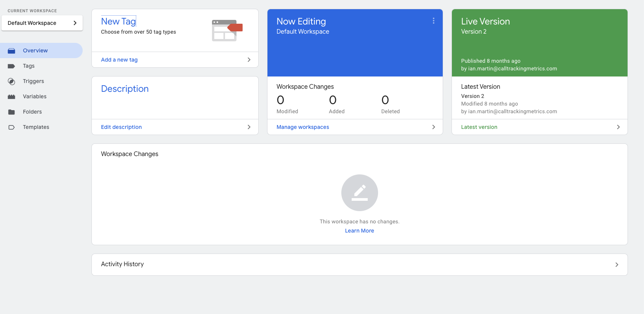
Task: Open the Default Workspace selector
Action: point(42,23)
